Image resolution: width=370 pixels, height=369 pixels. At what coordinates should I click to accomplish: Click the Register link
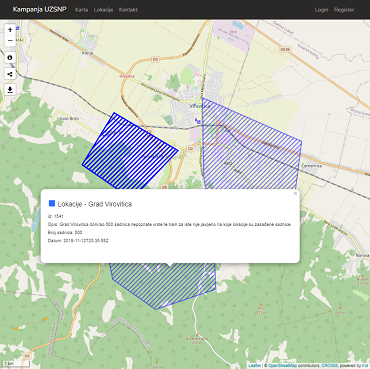click(344, 10)
